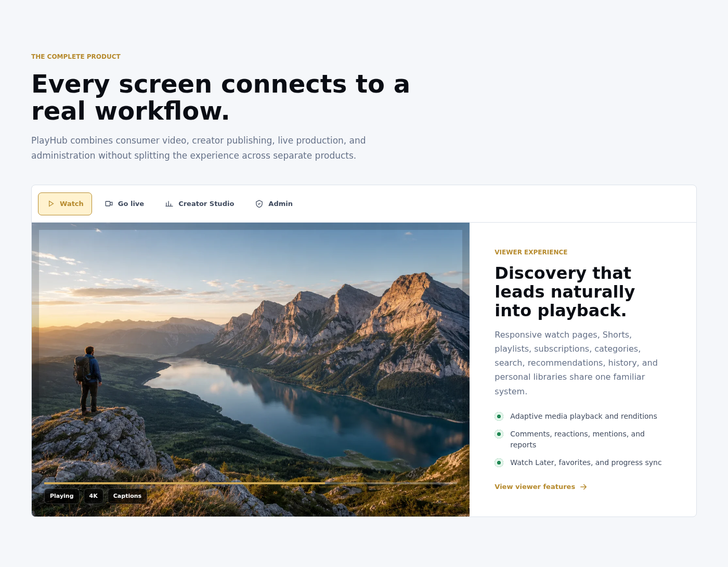Click the mountain lake video preview image
The height and width of the screenshot is (567, 728).
[x=251, y=369]
